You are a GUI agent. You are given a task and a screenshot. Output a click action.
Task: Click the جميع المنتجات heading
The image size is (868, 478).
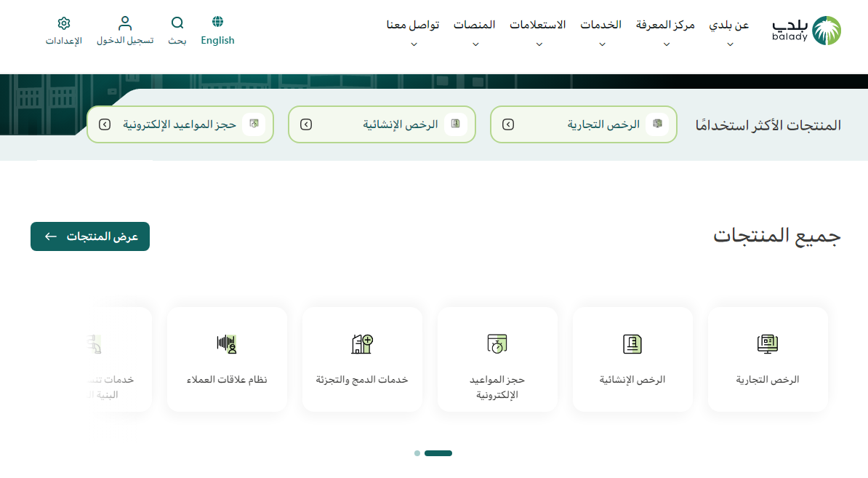coord(776,236)
